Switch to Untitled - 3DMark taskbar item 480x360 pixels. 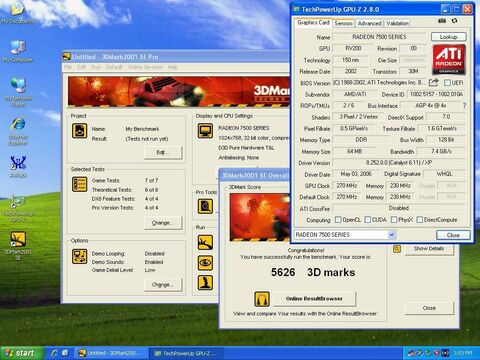[x=111, y=353]
